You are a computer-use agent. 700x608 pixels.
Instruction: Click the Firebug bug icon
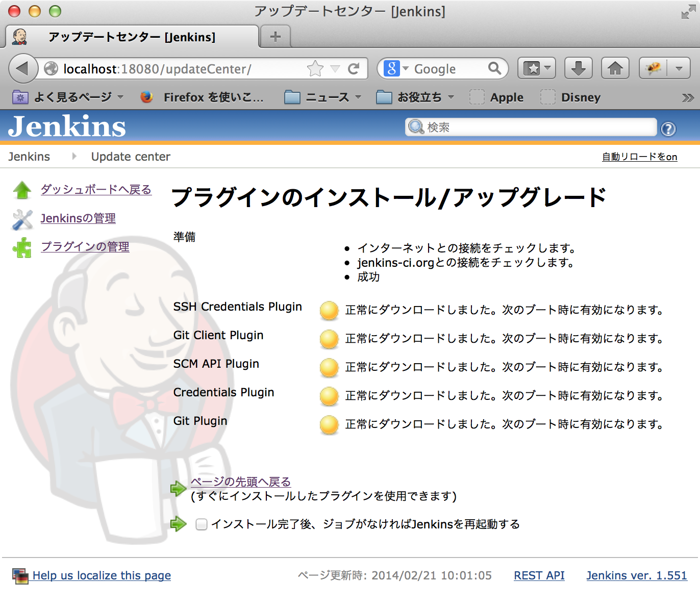tap(654, 68)
